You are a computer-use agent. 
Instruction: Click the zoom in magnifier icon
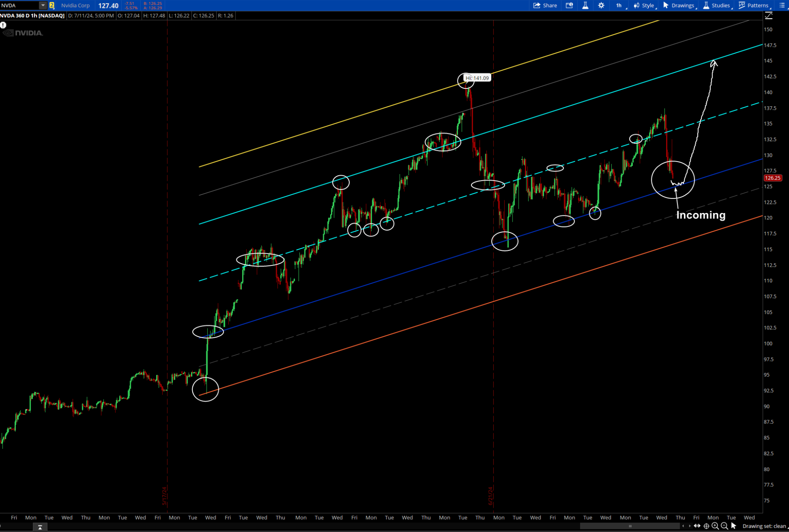pyautogui.click(x=715, y=526)
